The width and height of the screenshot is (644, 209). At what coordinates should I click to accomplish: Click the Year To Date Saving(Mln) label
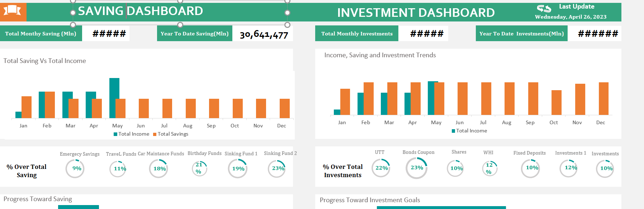[x=194, y=34]
